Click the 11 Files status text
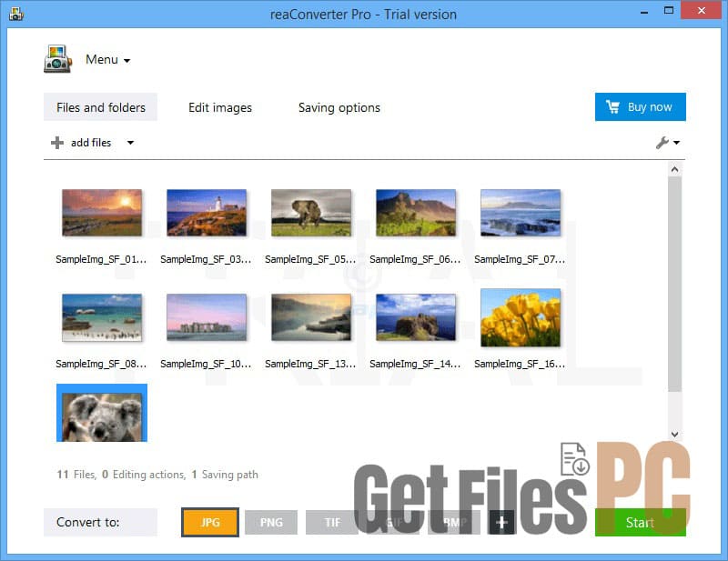 [x=76, y=475]
